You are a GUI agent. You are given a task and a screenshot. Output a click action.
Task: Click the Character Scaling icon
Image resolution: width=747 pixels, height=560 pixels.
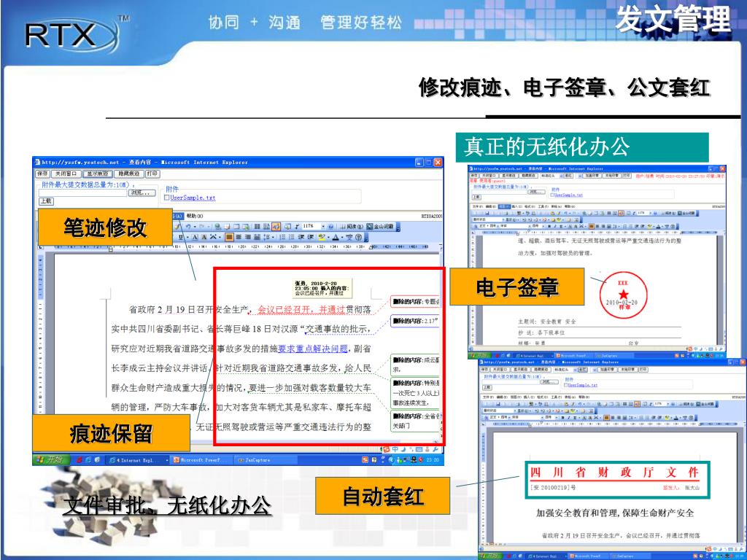click(214, 237)
